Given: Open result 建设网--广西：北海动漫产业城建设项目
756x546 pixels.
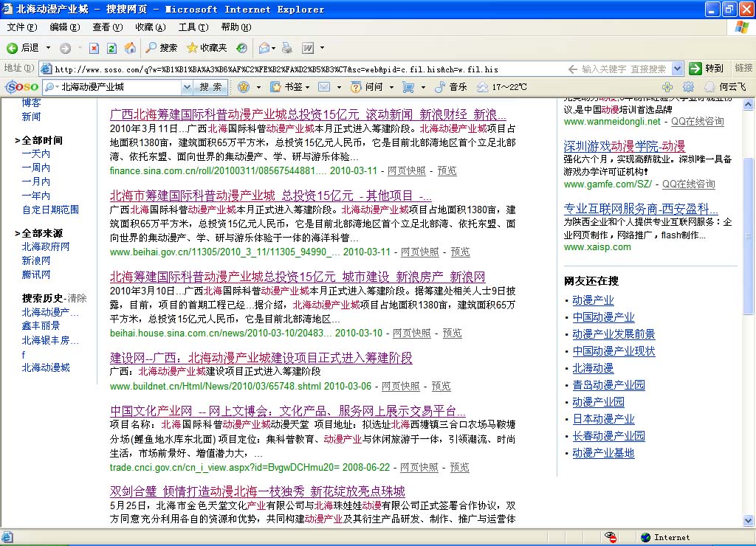Looking at the screenshot, I should pos(261,358).
